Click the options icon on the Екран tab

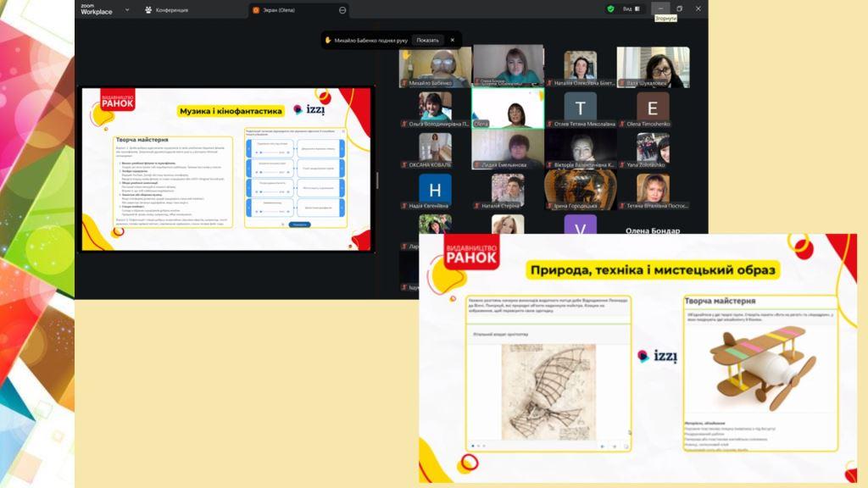point(342,10)
